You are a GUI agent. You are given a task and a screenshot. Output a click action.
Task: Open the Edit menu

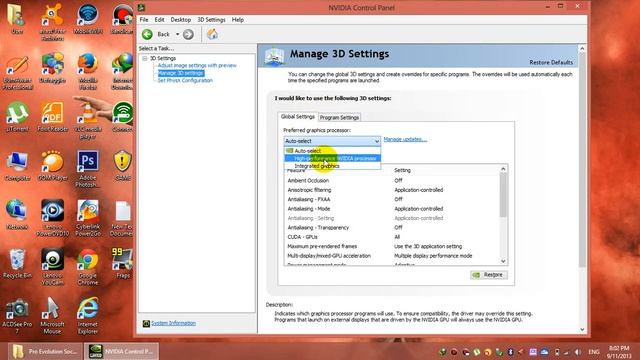(x=159, y=20)
